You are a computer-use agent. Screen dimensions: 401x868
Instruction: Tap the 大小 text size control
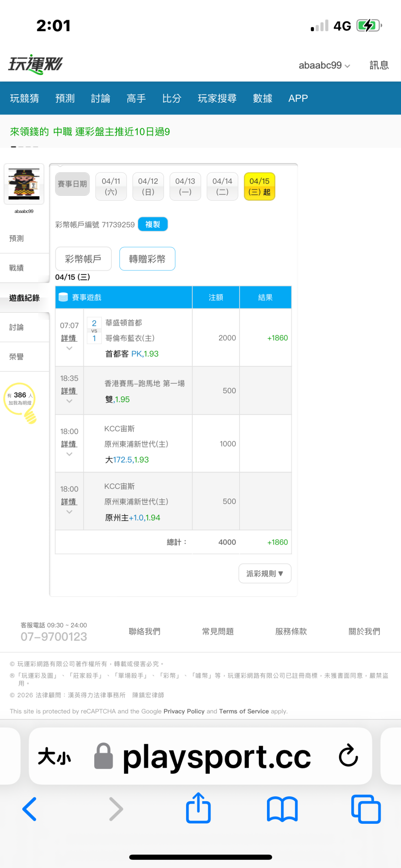click(54, 756)
